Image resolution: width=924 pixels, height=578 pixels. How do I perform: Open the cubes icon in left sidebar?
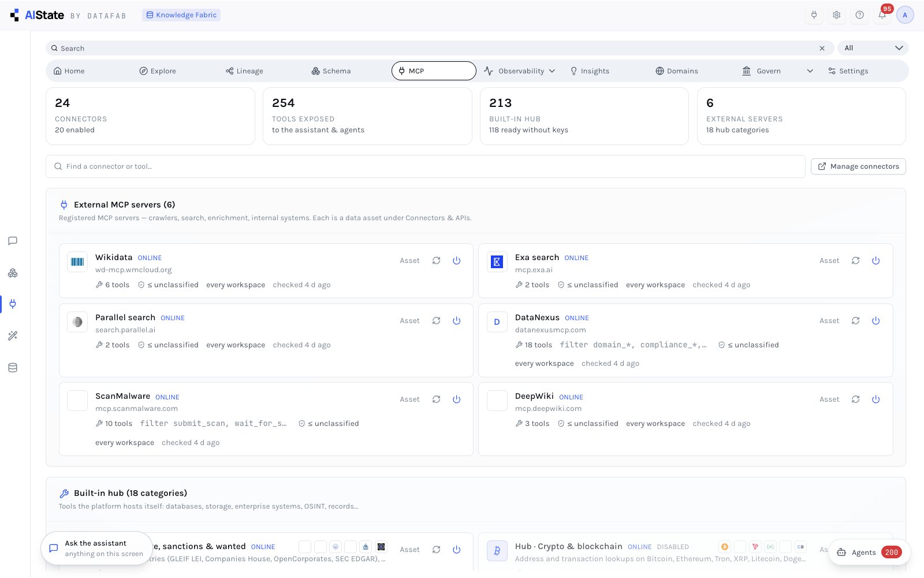pyautogui.click(x=13, y=273)
